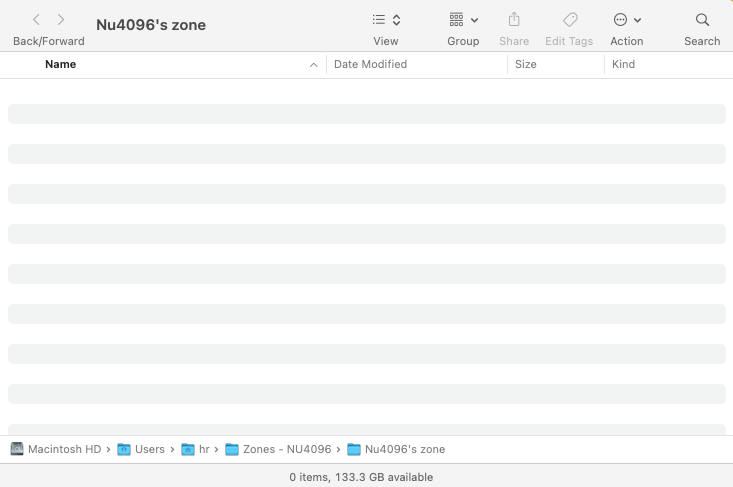Sort by Kind column header
Screen dimensions: 733x487
click(x=623, y=64)
